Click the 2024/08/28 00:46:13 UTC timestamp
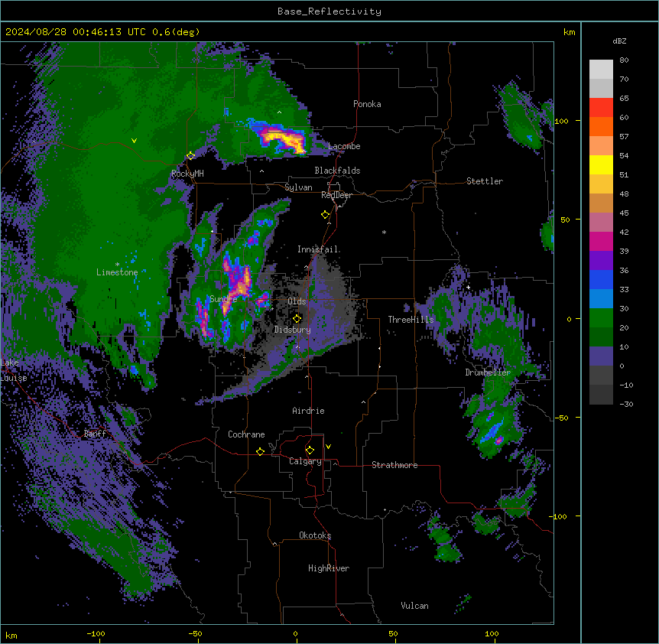Screen dimensions: 659x644 [76, 32]
